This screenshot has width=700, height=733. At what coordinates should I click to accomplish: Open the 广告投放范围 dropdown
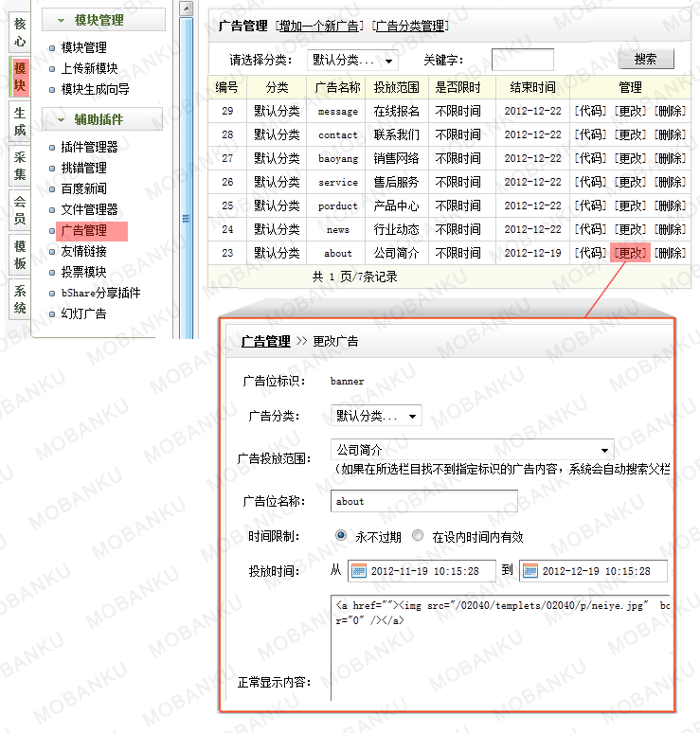point(473,450)
